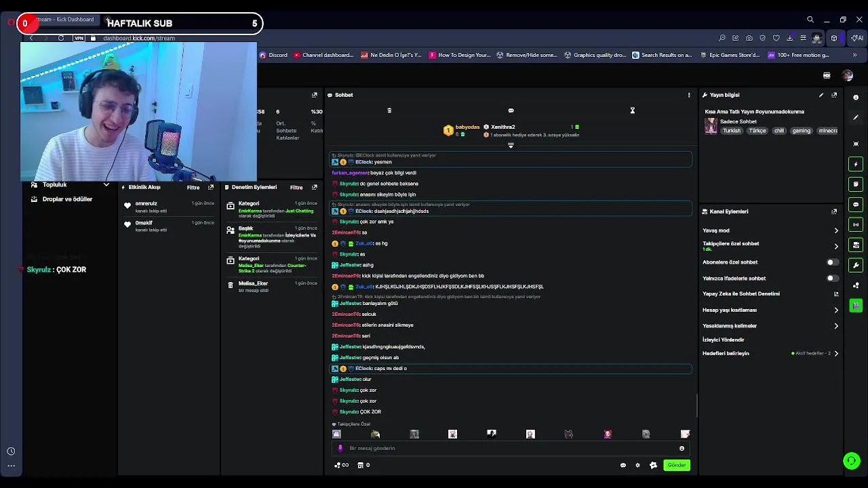Click the chill tag

click(x=779, y=131)
